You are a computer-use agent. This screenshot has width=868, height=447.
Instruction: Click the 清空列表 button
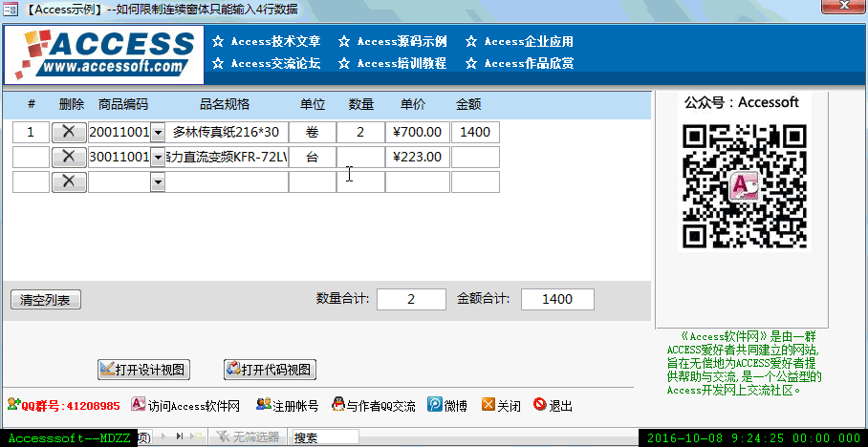pyautogui.click(x=45, y=300)
